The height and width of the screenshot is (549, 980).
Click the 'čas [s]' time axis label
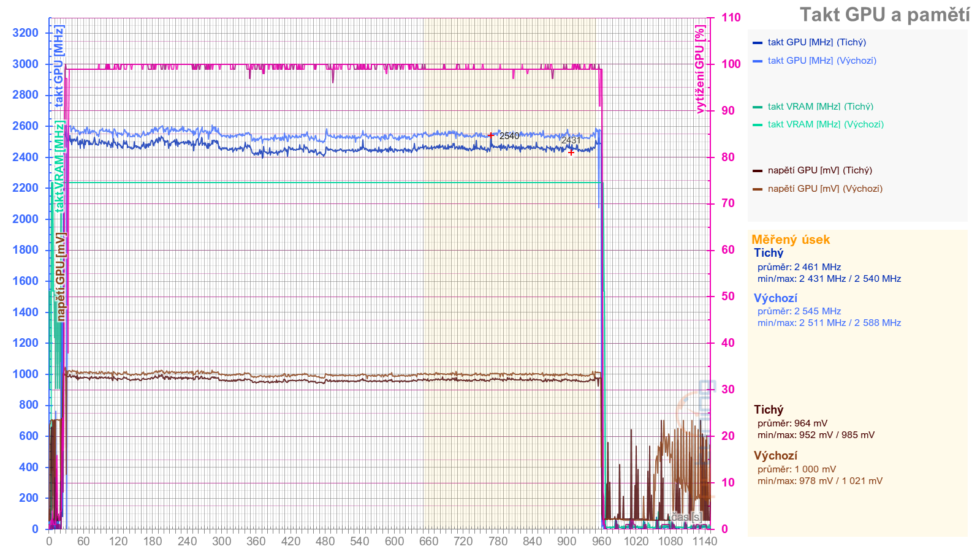pyautogui.click(x=686, y=517)
